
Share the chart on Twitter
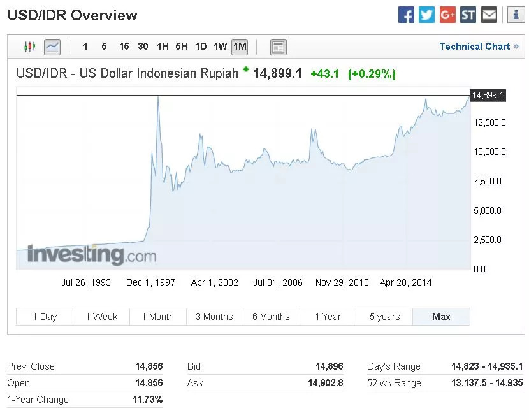click(426, 15)
